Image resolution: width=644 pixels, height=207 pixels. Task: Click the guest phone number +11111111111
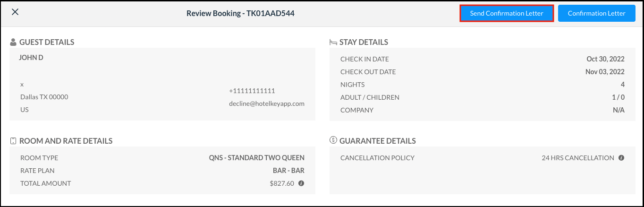click(252, 91)
